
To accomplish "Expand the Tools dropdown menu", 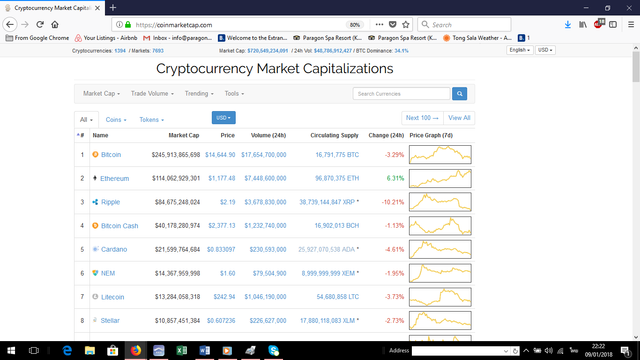I will pyautogui.click(x=234, y=93).
